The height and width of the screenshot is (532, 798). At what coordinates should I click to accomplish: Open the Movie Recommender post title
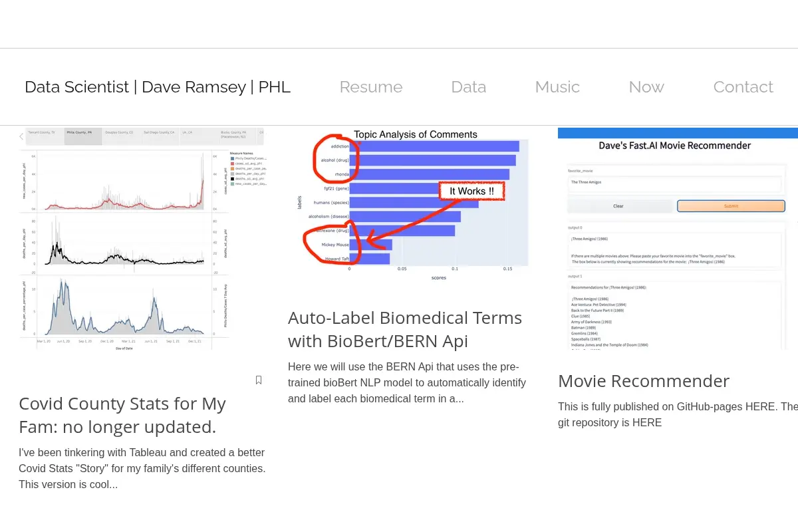[x=644, y=381]
